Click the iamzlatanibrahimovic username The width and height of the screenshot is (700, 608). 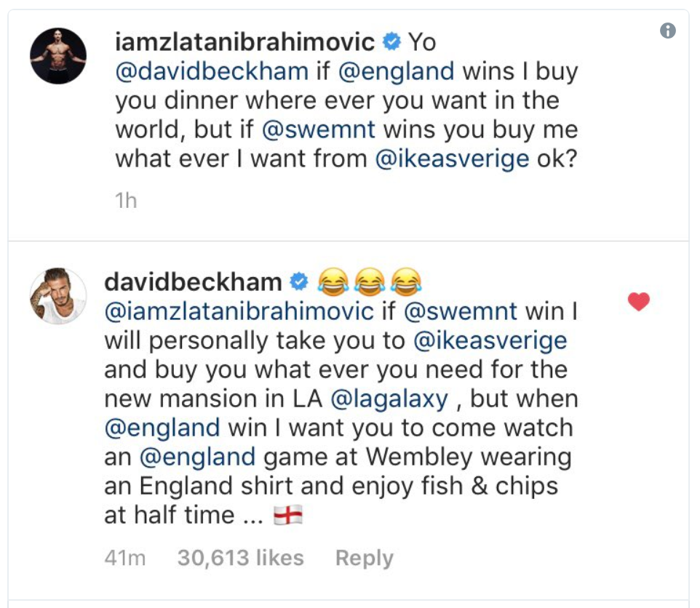245,42
